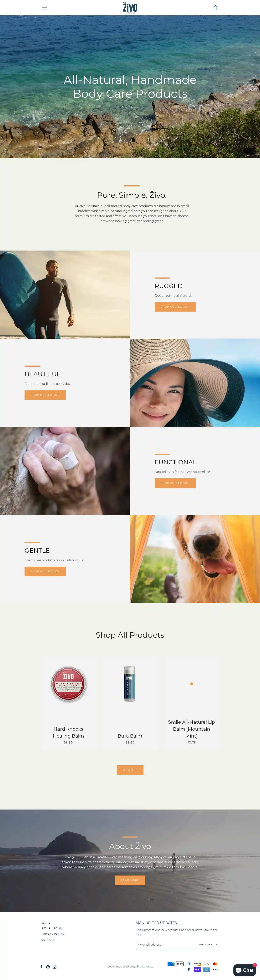Image resolution: width=260 pixels, height=980 pixels.
Task: Open the hamburger navigation menu
Action: 44,8
